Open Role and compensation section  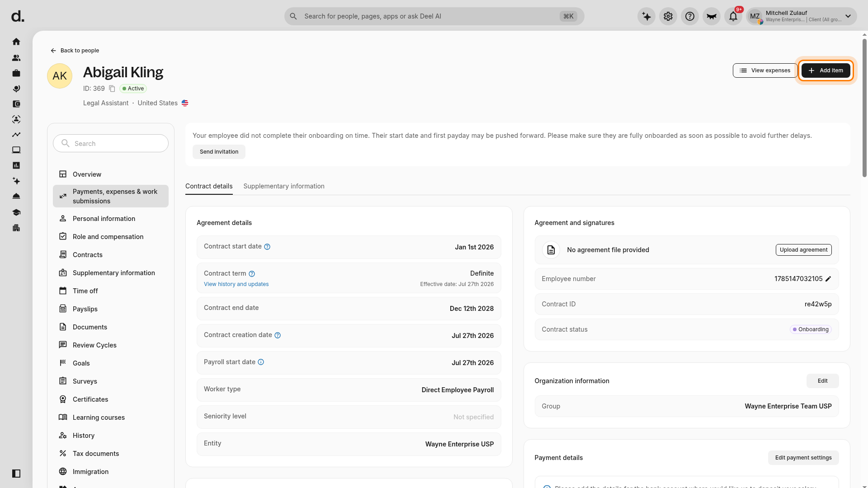(x=111, y=237)
